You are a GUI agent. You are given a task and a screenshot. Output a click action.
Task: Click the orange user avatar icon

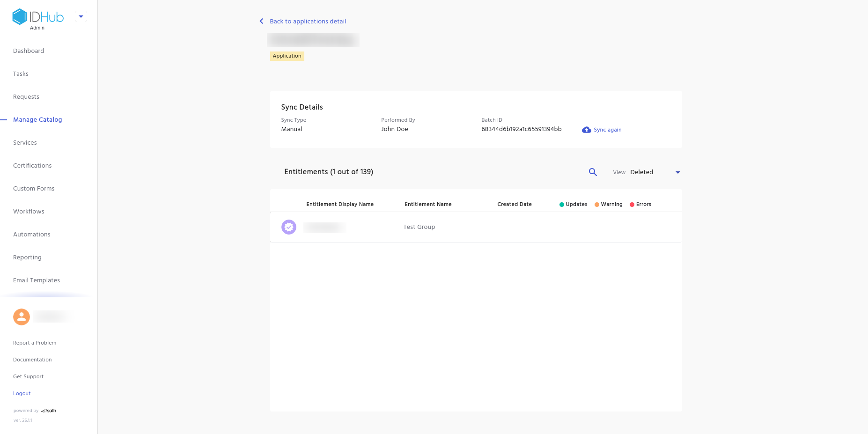coord(22,317)
